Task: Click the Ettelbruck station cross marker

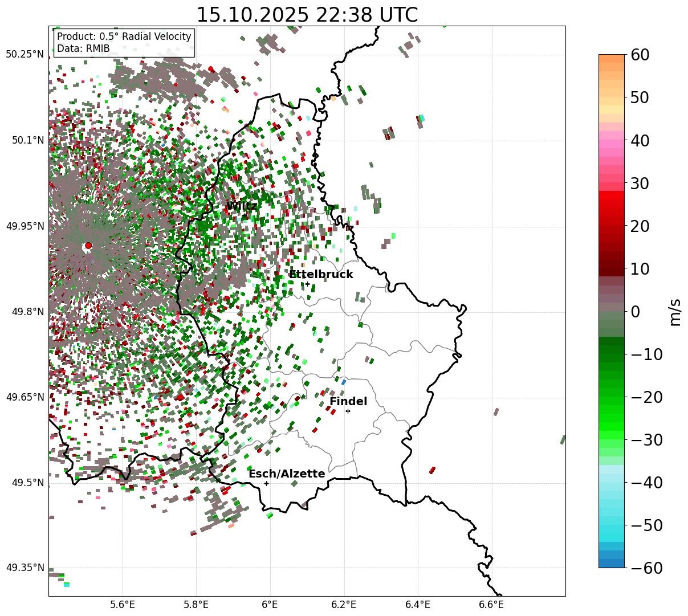Action: 307,284
